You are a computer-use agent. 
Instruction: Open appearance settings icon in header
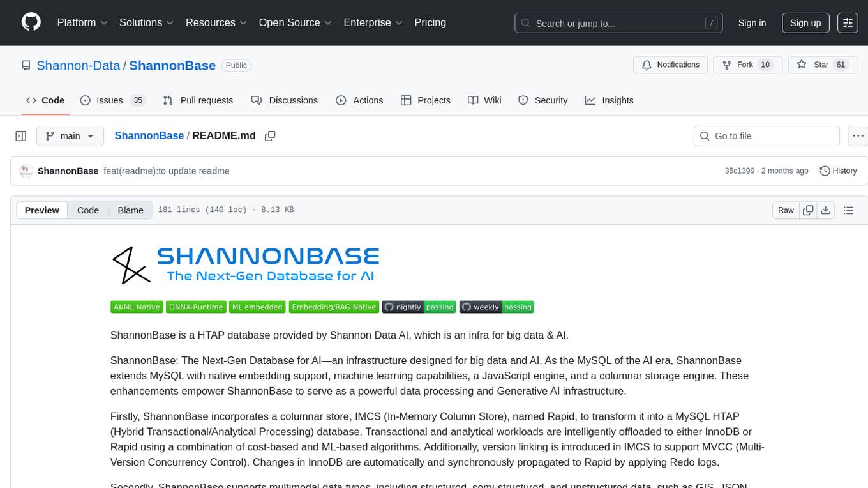pyautogui.click(x=848, y=23)
